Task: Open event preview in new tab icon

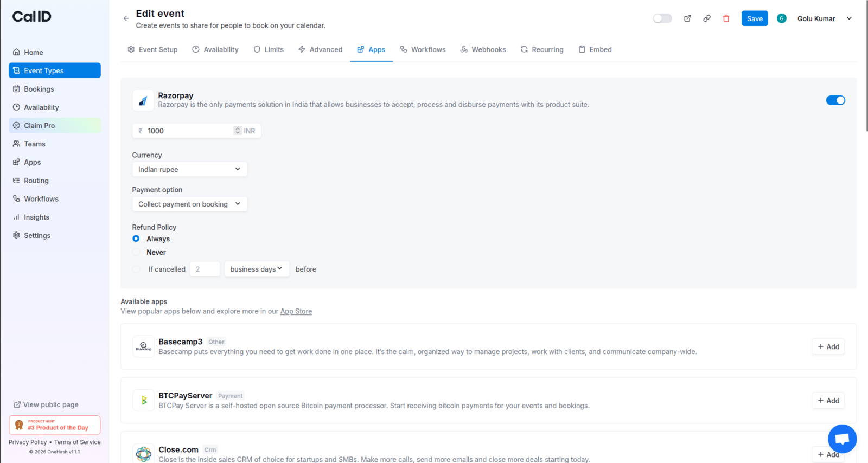Action: click(687, 18)
